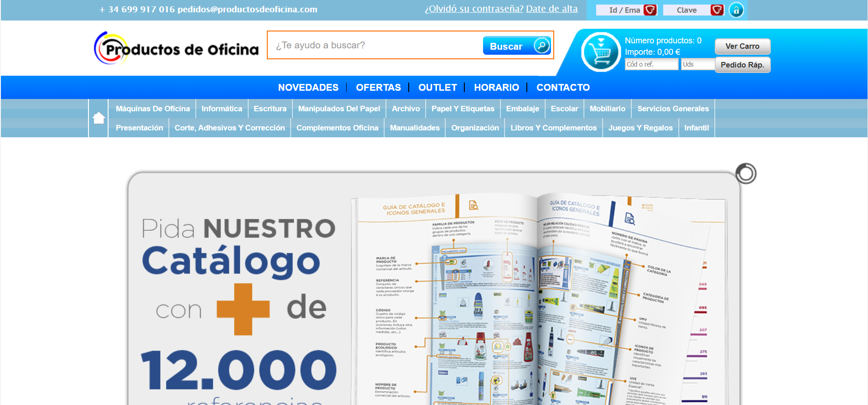Click the Productos de Oficina logo
This screenshot has height=405, width=868.
[x=177, y=48]
